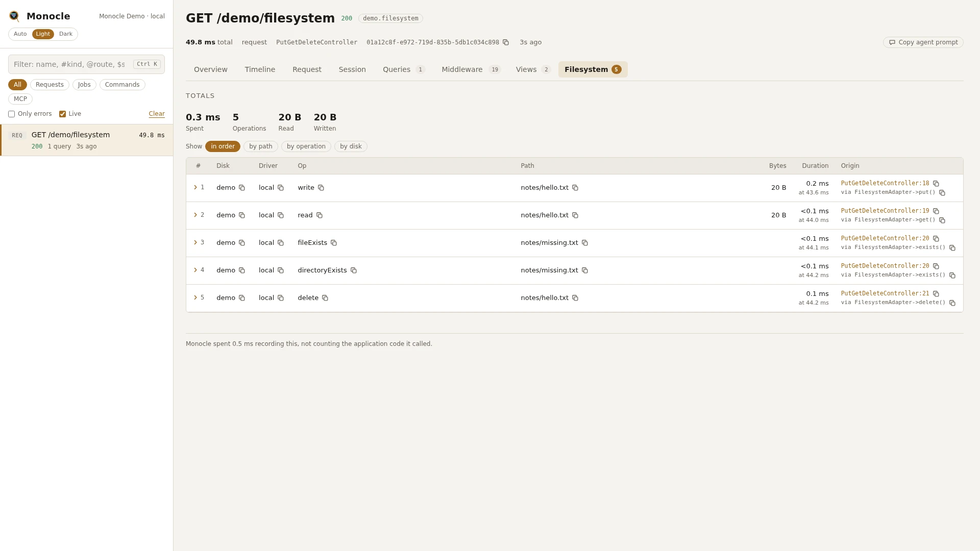Image resolution: width=980 pixels, height=551 pixels.
Task: Clear the recorded entries list
Action: [x=157, y=114]
